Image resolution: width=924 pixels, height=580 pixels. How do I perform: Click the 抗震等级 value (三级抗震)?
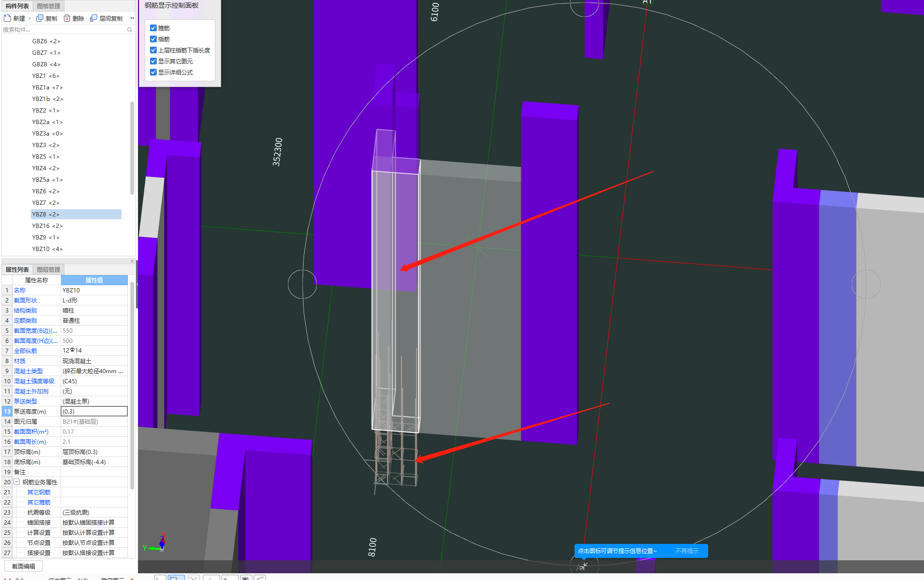(x=94, y=513)
